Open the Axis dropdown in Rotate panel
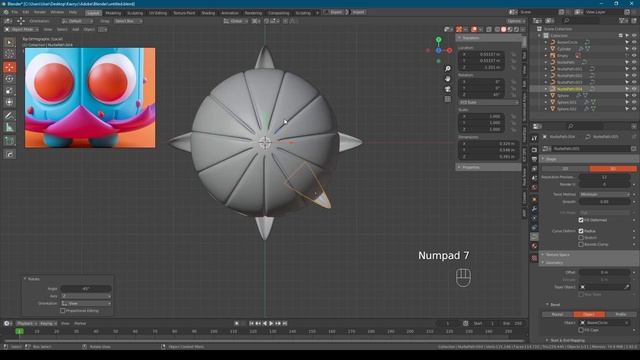Screen dimensions: 640x360 [x=86, y=296]
